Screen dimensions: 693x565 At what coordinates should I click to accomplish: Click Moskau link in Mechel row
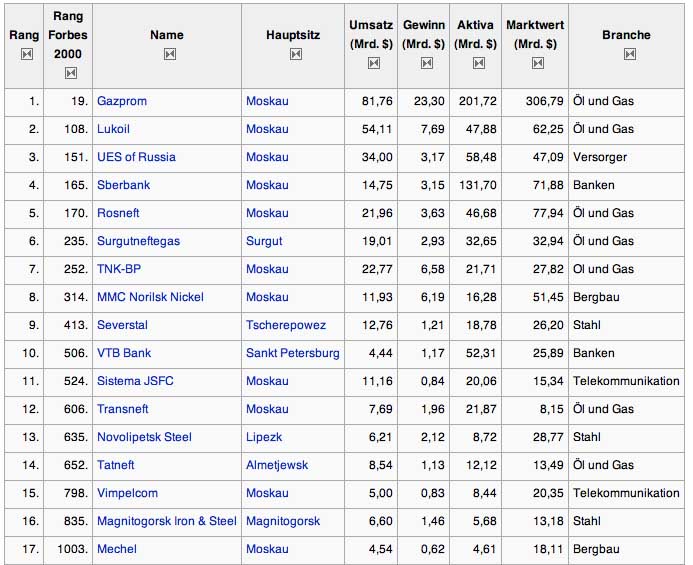coord(267,549)
